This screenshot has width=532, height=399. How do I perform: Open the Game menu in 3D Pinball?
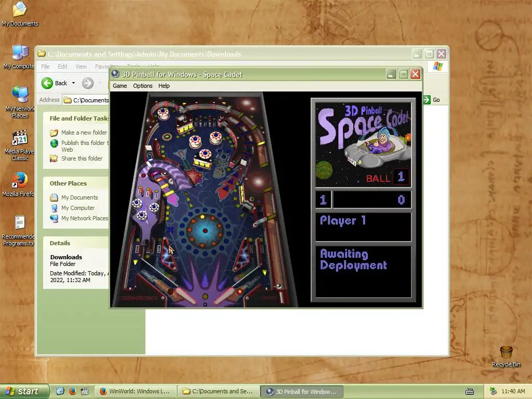coord(120,86)
